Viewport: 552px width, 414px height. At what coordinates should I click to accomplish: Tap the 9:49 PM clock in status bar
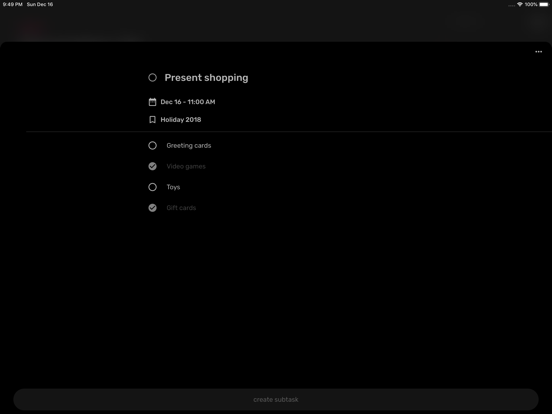point(12,4)
